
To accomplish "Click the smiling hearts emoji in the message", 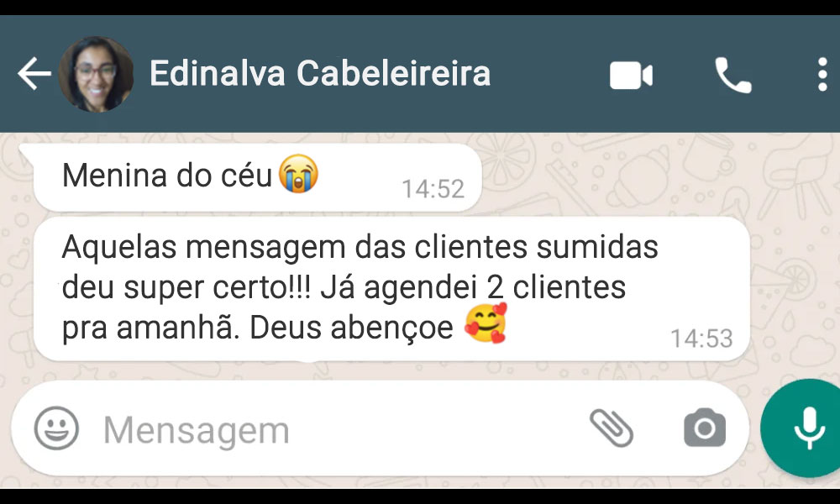I will click(x=486, y=323).
